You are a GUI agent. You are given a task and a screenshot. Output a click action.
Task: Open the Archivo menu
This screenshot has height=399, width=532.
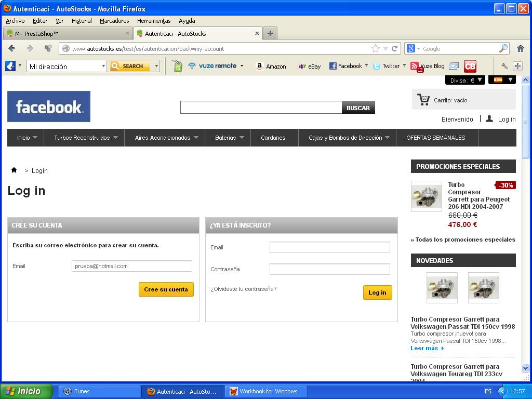15,21
